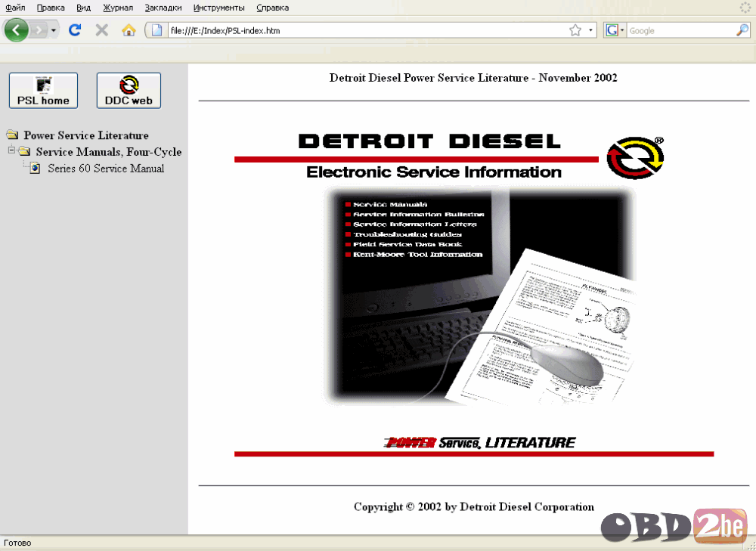Click the Detroit Diesel spinning arrows logo
Screen dimensions: 756x551
635,158
